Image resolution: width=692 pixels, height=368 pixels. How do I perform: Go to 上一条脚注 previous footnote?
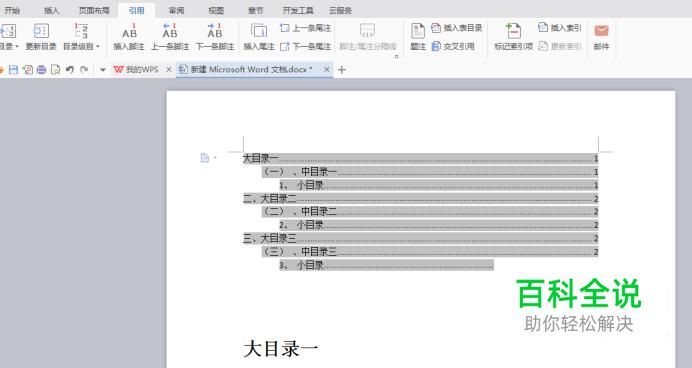coord(170,37)
